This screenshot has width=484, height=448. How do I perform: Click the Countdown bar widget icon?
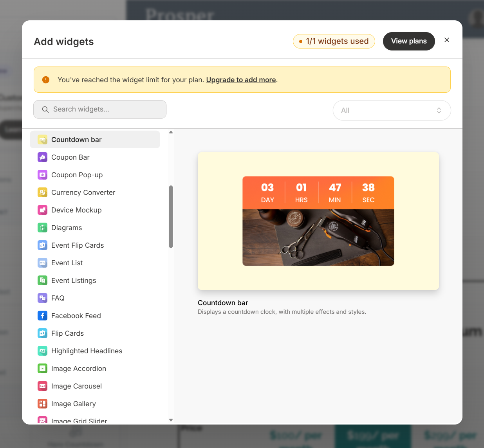[x=42, y=140]
